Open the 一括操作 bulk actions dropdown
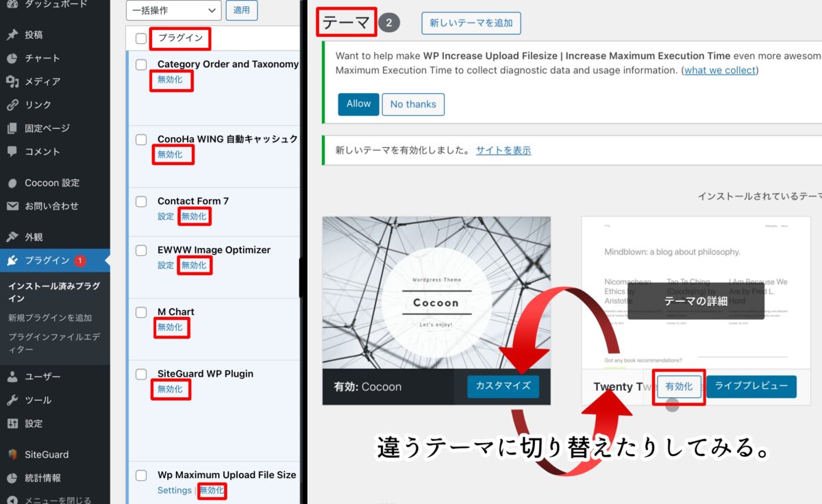The height and width of the screenshot is (504, 822). (174, 10)
